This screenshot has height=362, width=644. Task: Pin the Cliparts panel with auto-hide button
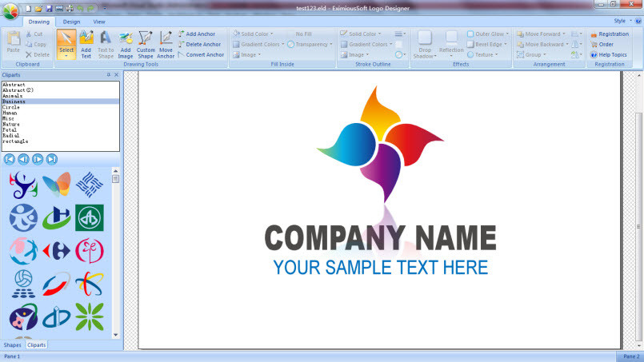tap(109, 74)
